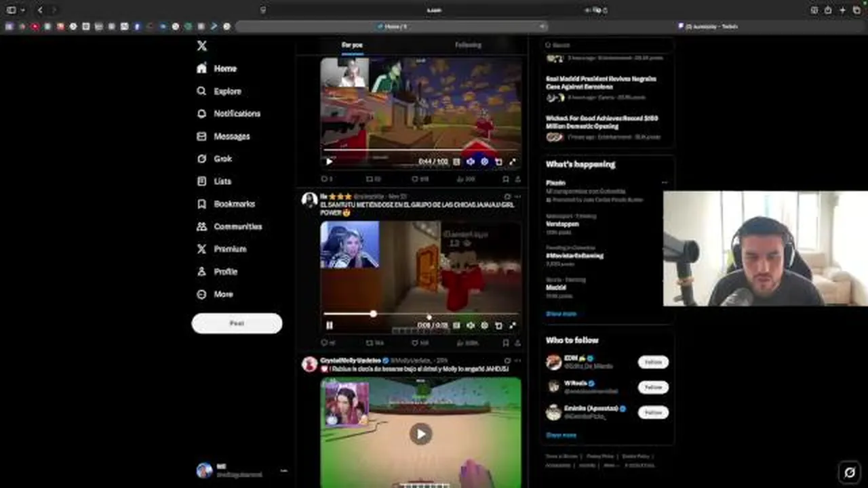The height and width of the screenshot is (488, 868).
Task: Click Show more under Who to follow
Action: 561,435
